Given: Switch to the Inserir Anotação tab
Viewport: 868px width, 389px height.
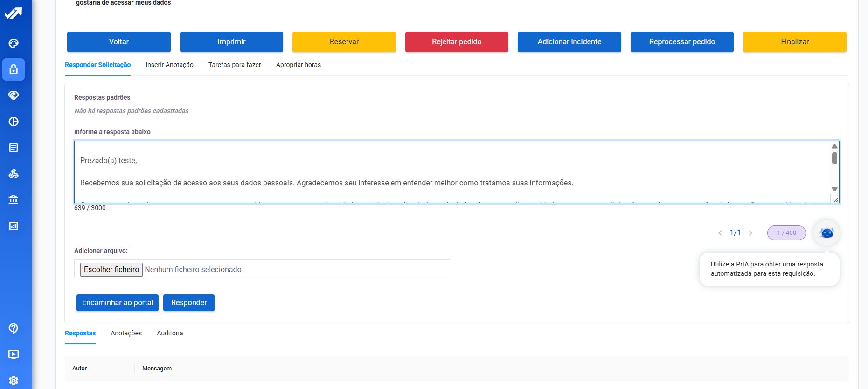Looking at the screenshot, I should pos(169,65).
